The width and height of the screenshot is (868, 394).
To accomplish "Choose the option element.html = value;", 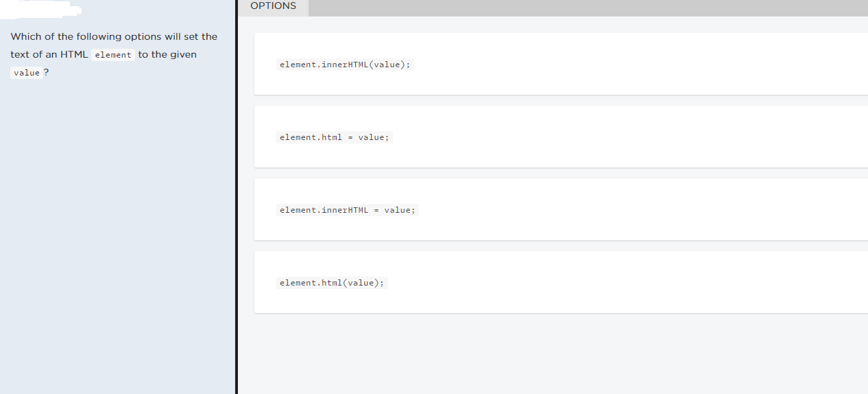I will tap(335, 137).
